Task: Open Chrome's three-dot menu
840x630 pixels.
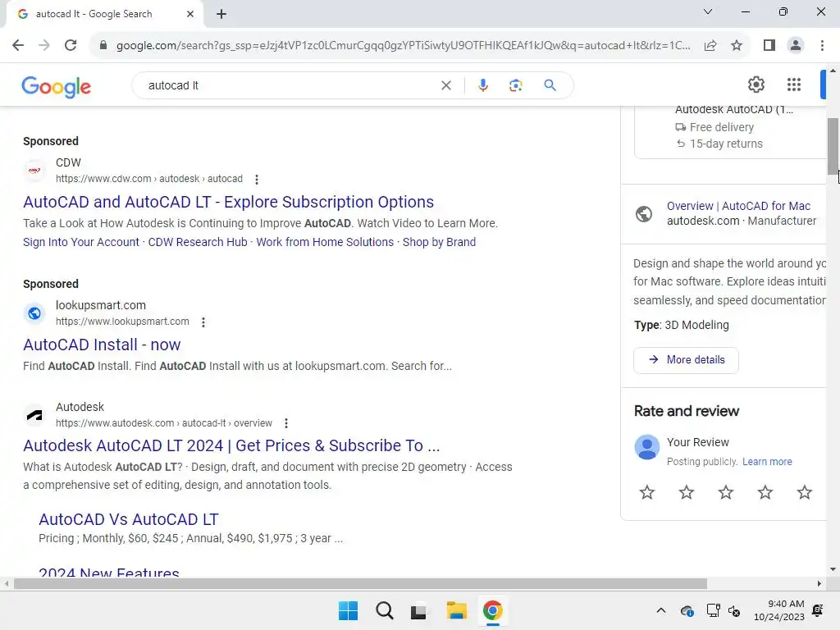Action: [822, 46]
